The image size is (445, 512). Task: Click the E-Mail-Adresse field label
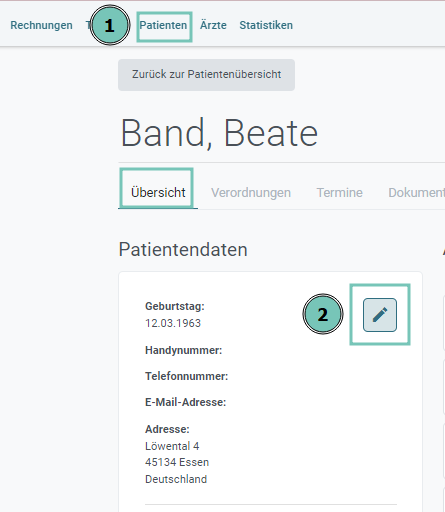coord(186,402)
